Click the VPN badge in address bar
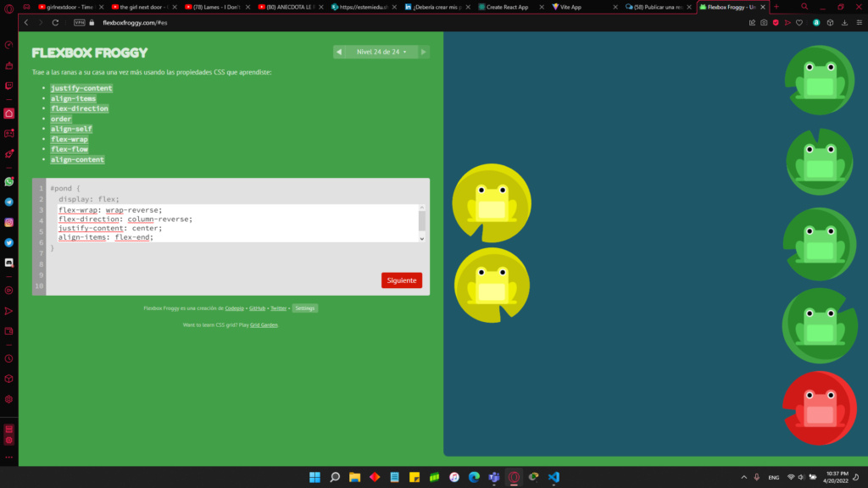The height and width of the screenshot is (488, 868). point(80,23)
